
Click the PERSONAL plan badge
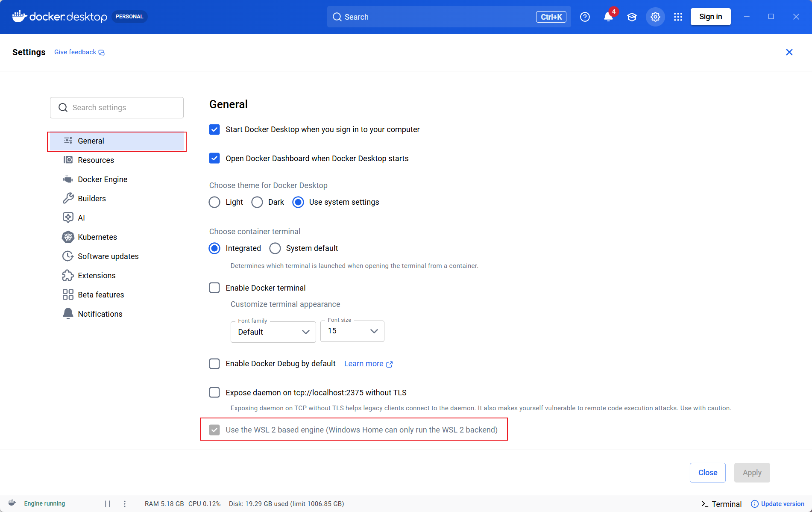click(129, 17)
